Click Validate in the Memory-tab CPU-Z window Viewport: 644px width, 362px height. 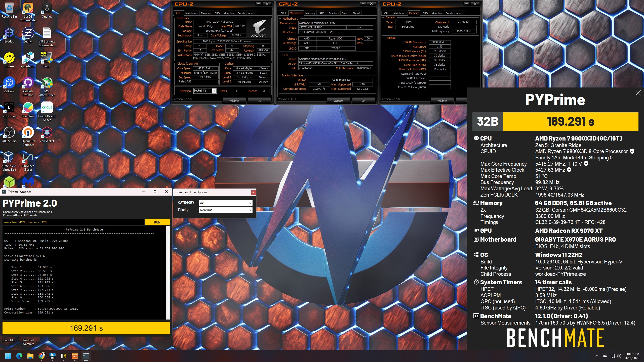point(442,101)
